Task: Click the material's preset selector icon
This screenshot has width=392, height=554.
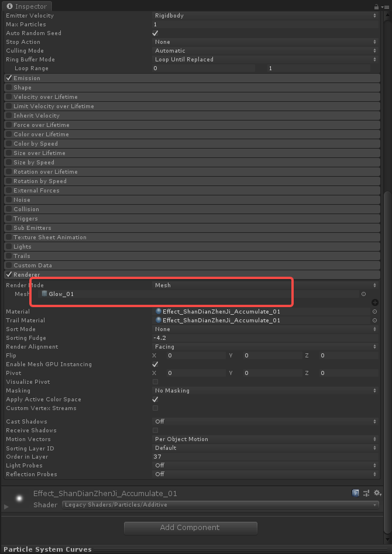Action: coord(366,493)
